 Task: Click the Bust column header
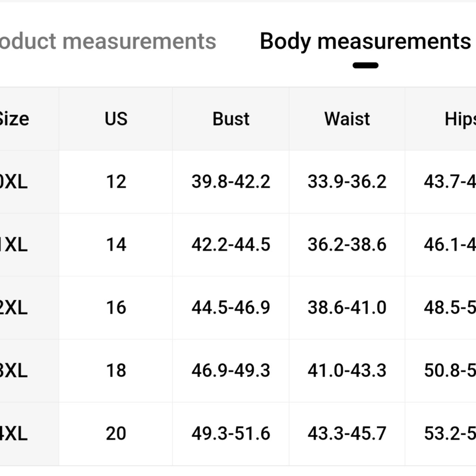(231, 119)
